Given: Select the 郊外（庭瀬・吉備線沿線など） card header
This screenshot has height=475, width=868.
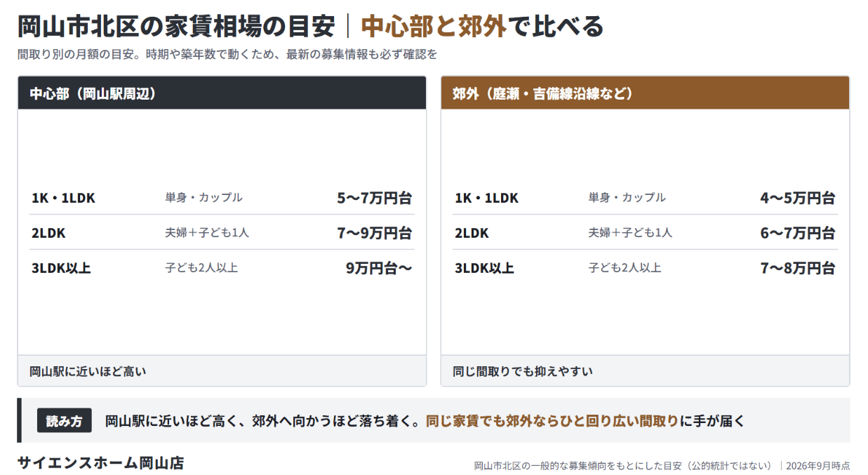Looking at the screenshot, I should click(645, 93).
